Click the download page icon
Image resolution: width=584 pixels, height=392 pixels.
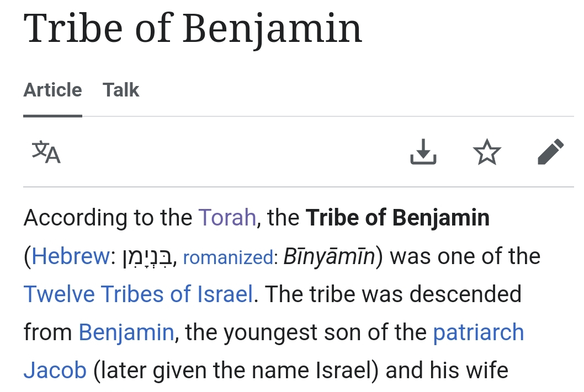[x=423, y=152]
